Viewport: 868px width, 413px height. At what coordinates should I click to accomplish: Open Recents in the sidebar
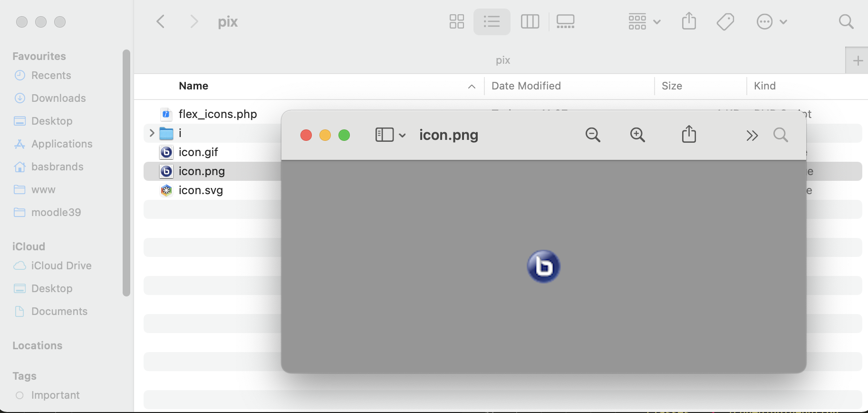(x=51, y=75)
